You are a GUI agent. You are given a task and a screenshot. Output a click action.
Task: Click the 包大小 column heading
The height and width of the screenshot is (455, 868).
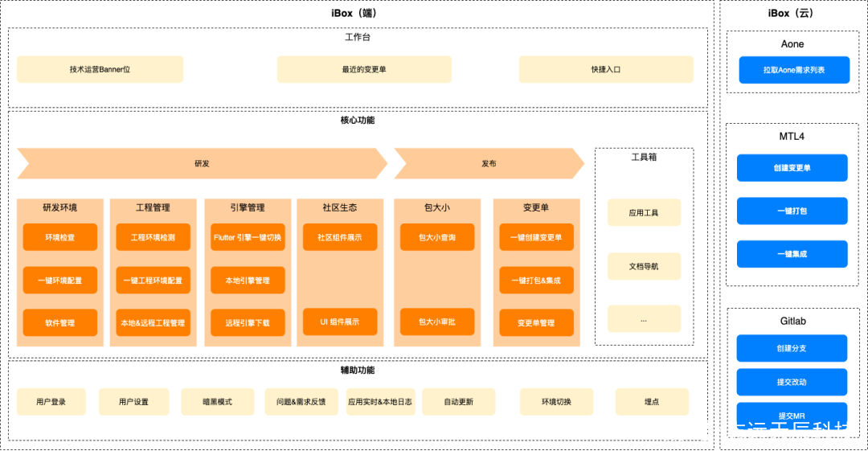(437, 207)
